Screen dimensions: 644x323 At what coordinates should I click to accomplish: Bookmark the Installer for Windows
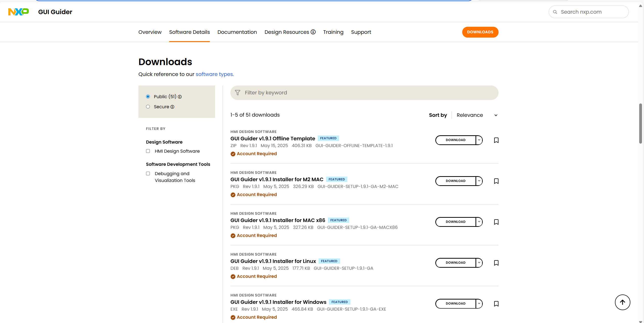pyautogui.click(x=496, y=304)
